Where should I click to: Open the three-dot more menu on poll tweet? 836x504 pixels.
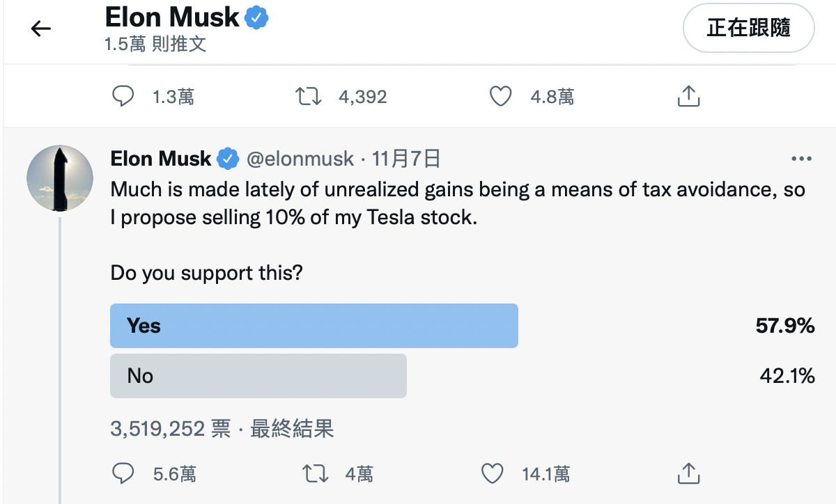[x=802, y=159]
